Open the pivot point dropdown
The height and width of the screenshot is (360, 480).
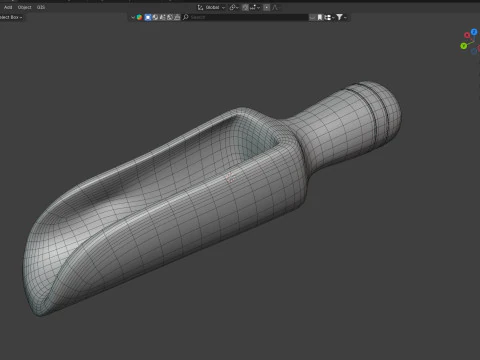pyautogui.click(x=234, y=7)
